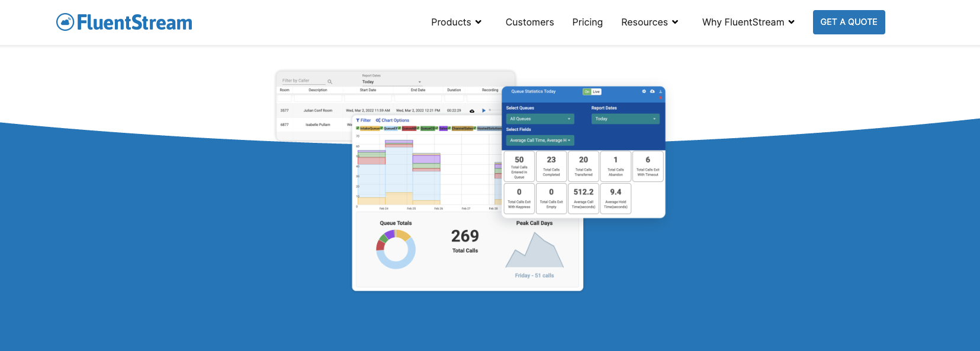
Task: Click the GET A QUOTE button
Action: coord(849,22)
